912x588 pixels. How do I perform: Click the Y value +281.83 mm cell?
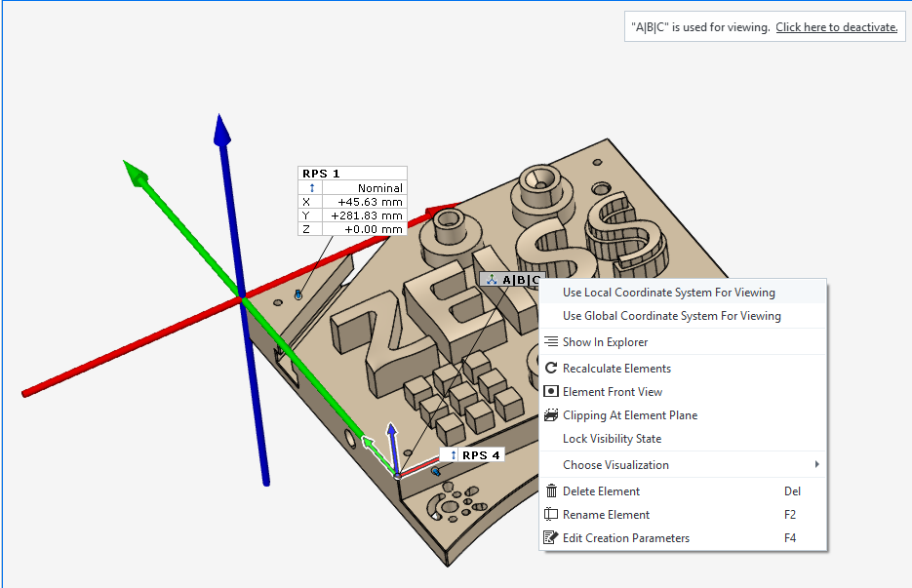[x=364, y=216]
